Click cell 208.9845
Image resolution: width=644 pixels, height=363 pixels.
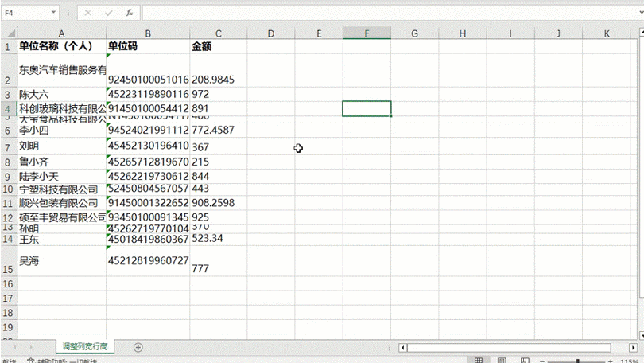click(x=219, y=70)
